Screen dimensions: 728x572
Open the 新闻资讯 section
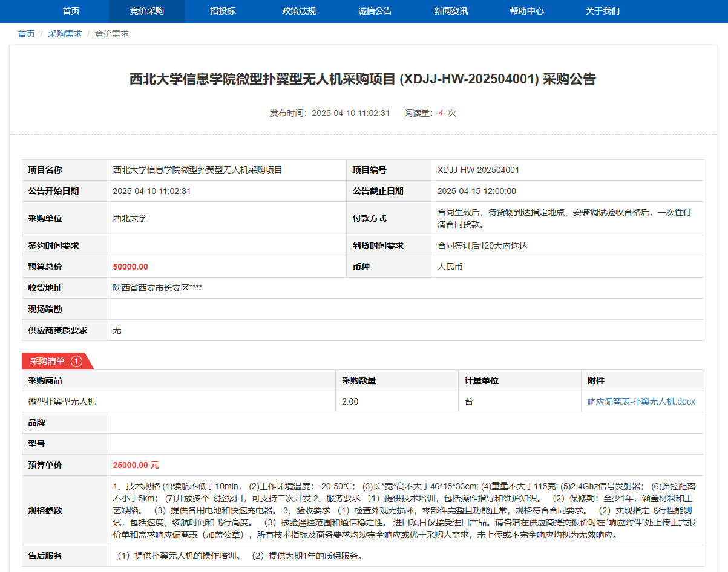(x=451, y=11)
